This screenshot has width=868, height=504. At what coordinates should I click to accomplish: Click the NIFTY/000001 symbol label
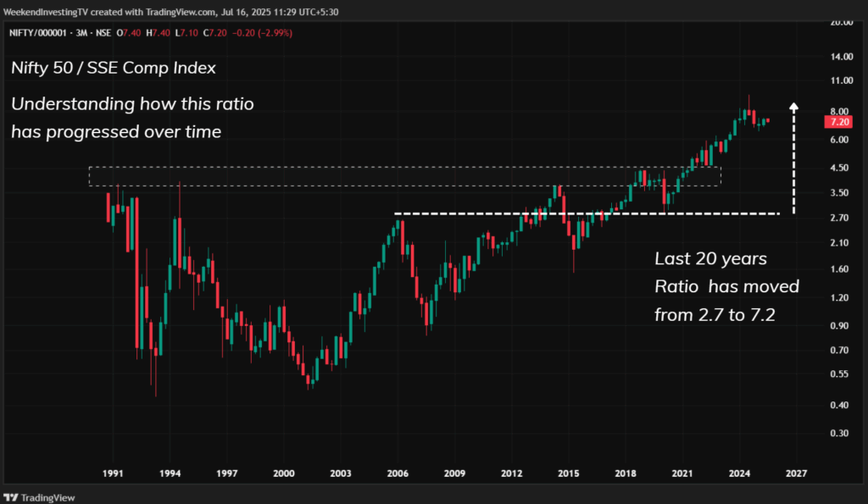[37, 33]
